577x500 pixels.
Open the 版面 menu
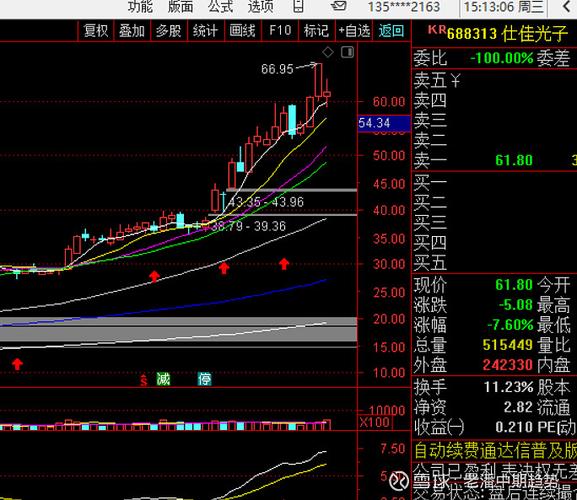coord(180,7)
